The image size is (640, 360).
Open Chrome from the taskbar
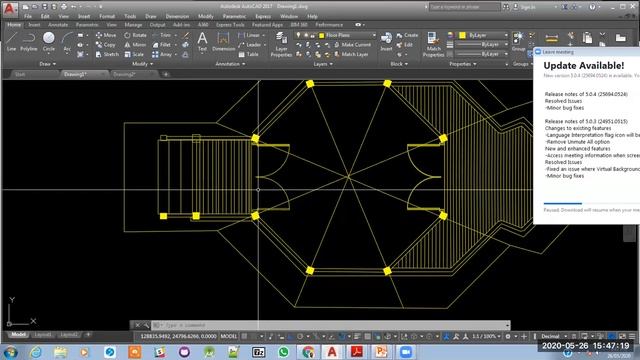click(308, 352)
